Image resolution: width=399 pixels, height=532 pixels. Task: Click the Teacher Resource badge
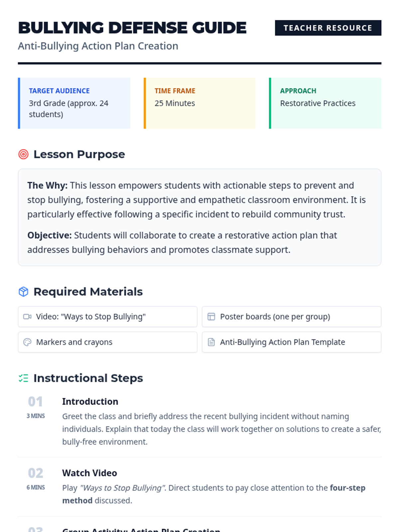328,28
